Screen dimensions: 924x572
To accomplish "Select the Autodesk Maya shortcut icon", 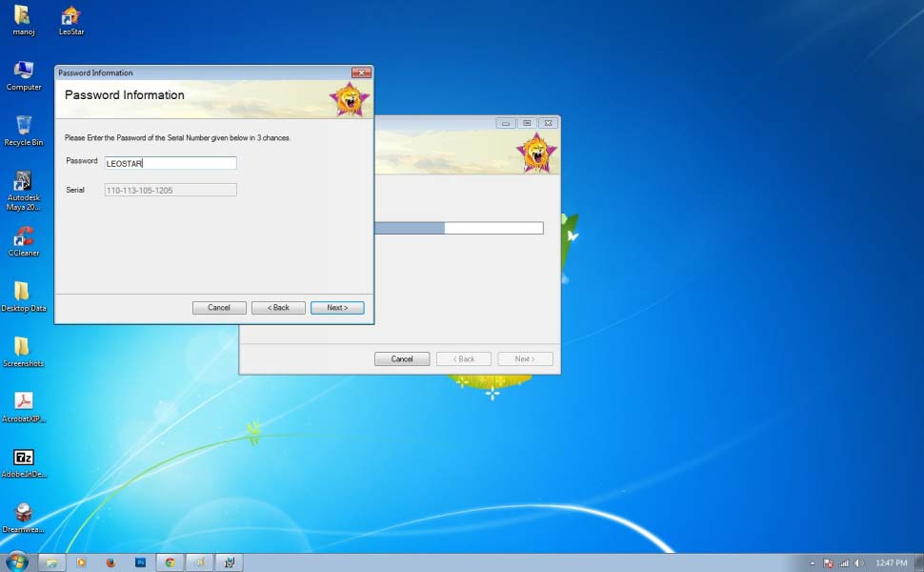I will (x=24, y=191).
